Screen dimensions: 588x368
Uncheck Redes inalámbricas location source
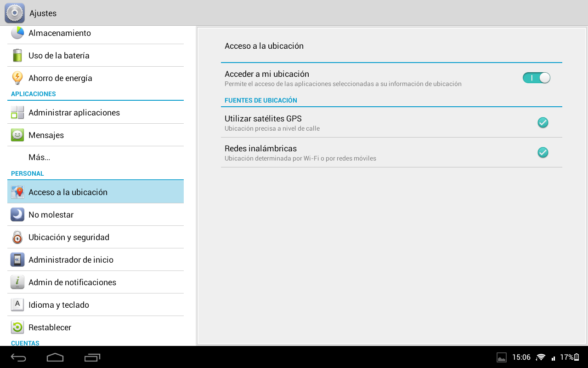click(543, 152)
